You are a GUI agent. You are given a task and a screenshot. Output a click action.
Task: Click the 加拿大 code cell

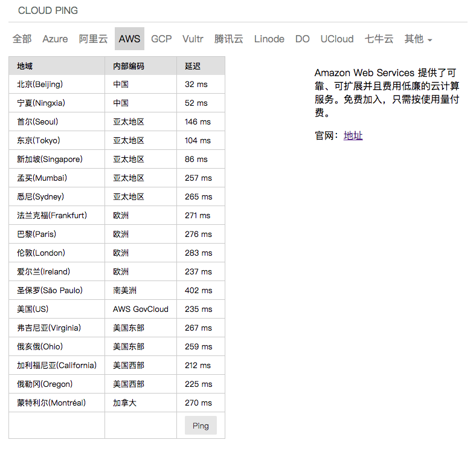pos(141,403)
